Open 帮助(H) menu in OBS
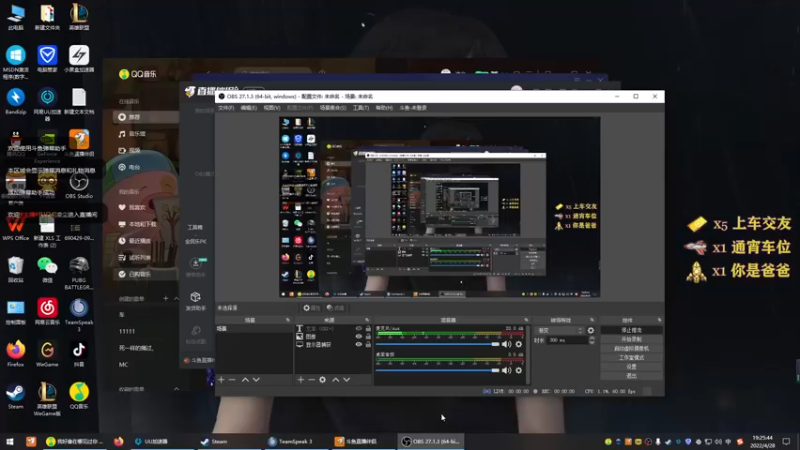This screenshot has width=800, height=450. [x=384, y=108]
